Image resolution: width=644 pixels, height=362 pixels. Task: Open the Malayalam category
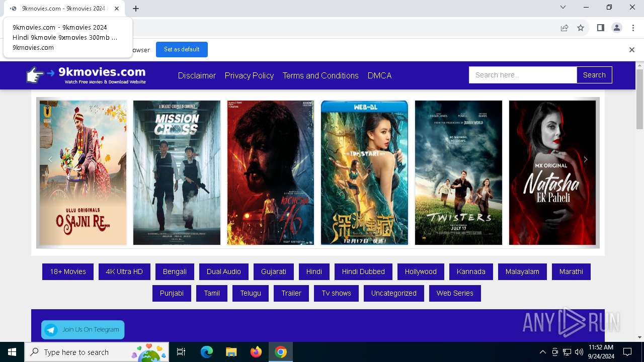click(522, 271)
